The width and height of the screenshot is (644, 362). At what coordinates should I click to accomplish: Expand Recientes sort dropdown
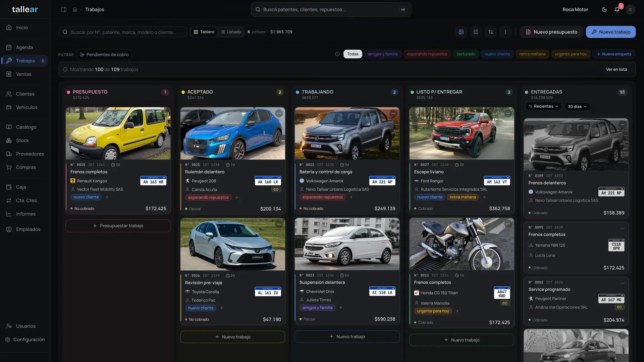click(543, 106)
